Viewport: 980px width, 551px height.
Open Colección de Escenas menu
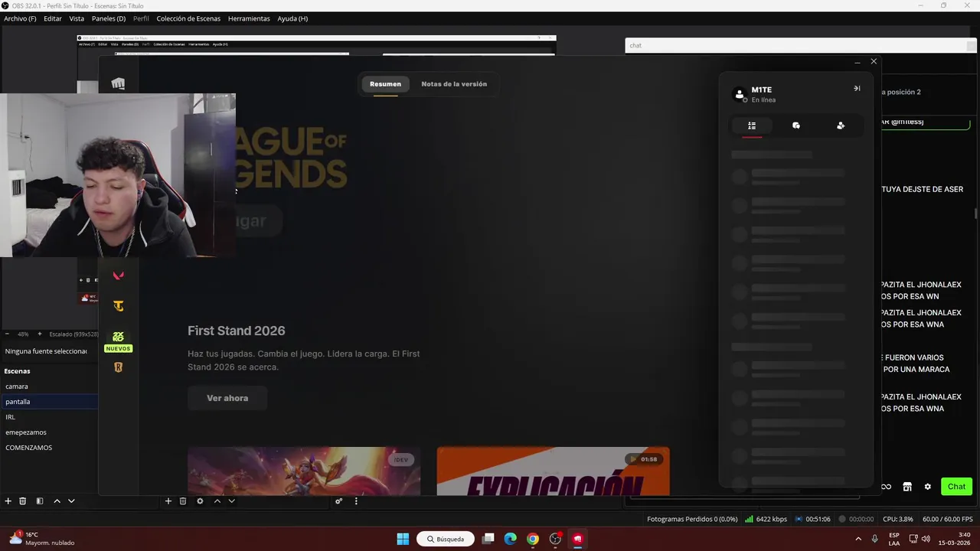point(188,18)
